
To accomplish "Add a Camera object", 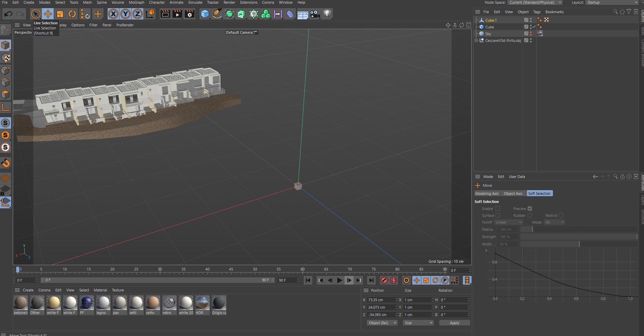I will pos(315,14).
